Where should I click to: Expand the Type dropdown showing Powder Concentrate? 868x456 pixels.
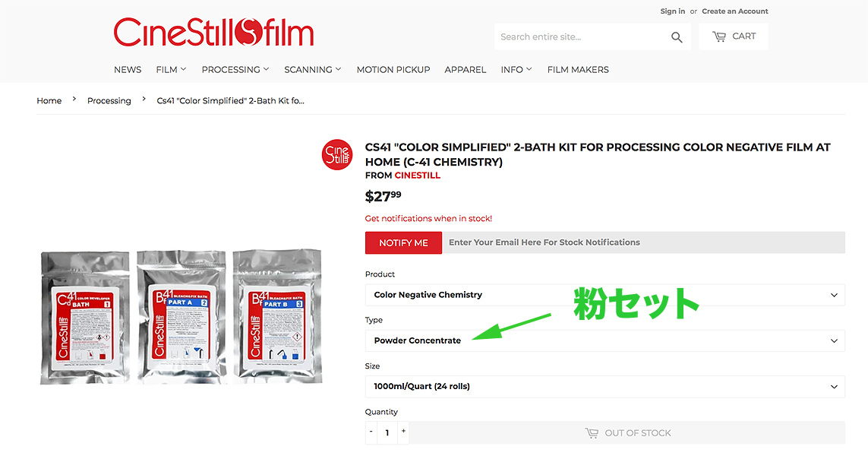click(x=604, y=340)
